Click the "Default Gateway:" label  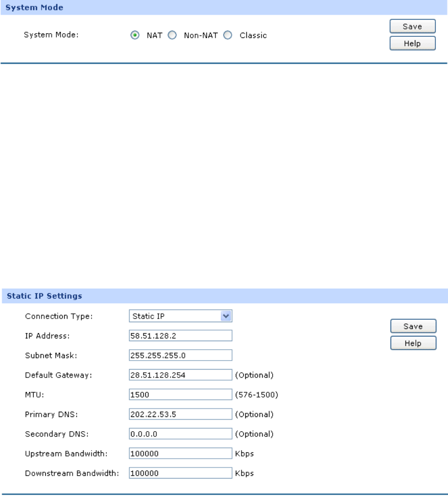tap(58, 375)
